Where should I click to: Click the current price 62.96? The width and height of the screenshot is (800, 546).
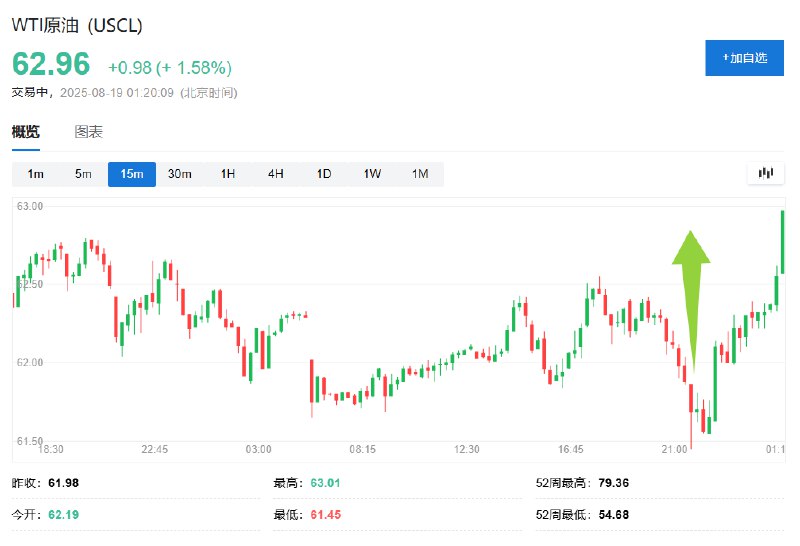(x=51, y=64)
